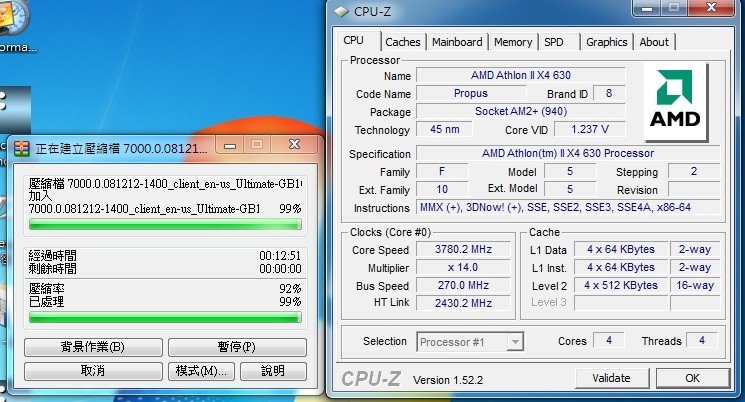Switch to the CPU tab
745x402 pixels.
point(353,40)
